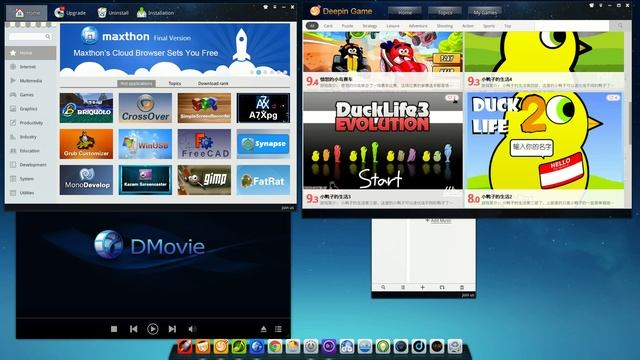Filter games by Puzzle category
640x360 pixels.
(x=347, y=26)
